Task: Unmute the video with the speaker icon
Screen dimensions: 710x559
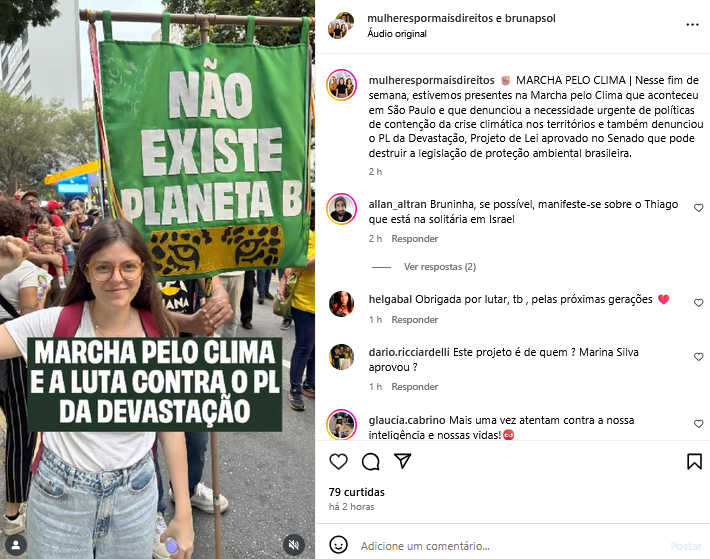Action: tap(293, 545)
